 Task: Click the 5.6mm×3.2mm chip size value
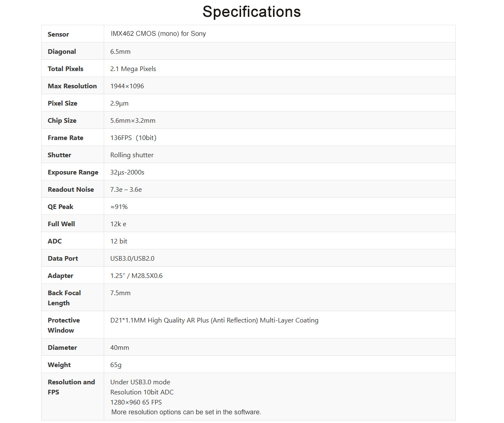coord(133,121)
